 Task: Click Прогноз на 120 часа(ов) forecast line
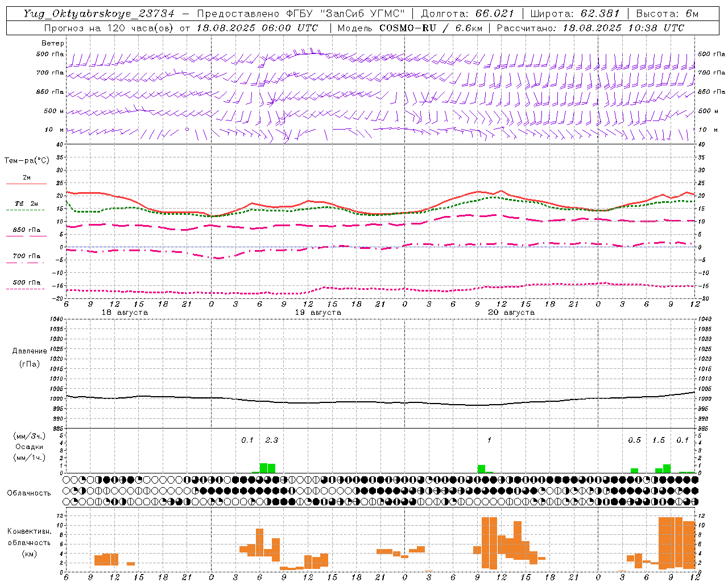coord(181,28)
